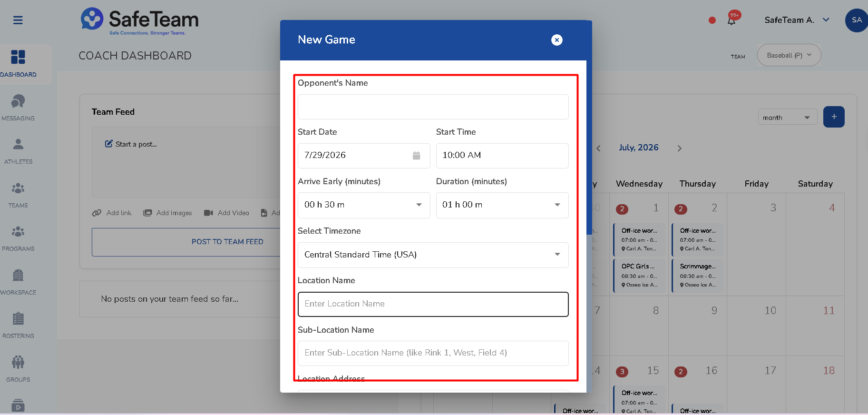
Task: Click the event count badge on July 15
Action: point(622,372)
